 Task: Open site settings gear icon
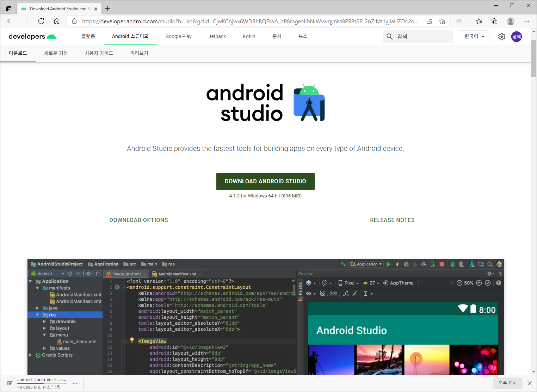(502, 37)
